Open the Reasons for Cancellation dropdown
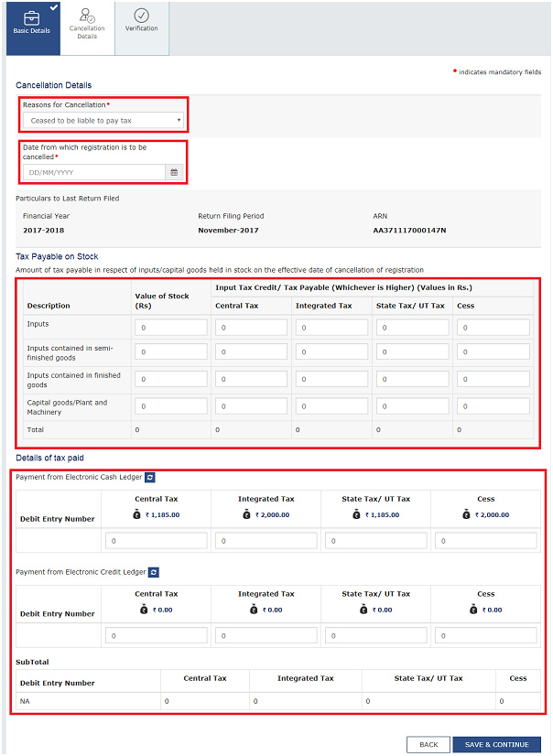The width and height of the screenshot is (553, 756). pyautogui.click(x=103, y=121)
